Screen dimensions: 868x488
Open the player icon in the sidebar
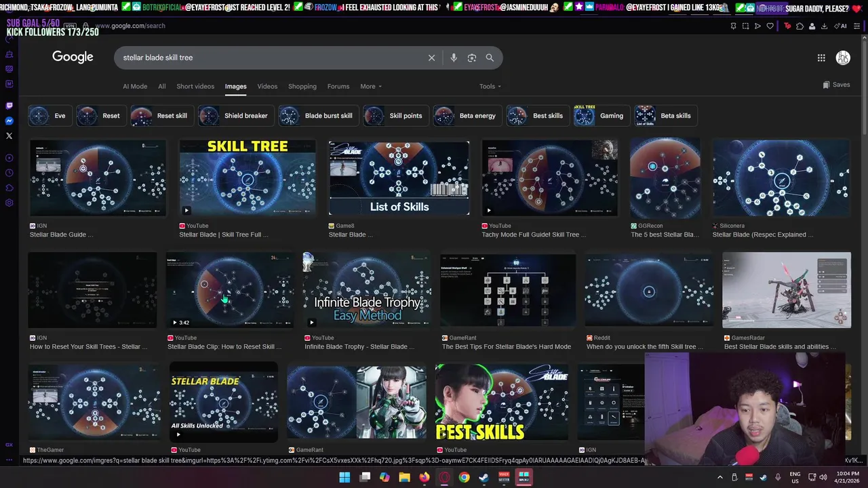click(x=9, y=158)
